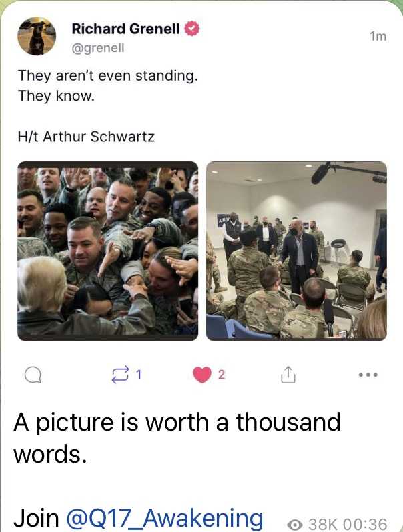Open the left photo of the uniformed crowd
The height and width of the screenshot is (532, 403).
(108, 251)
